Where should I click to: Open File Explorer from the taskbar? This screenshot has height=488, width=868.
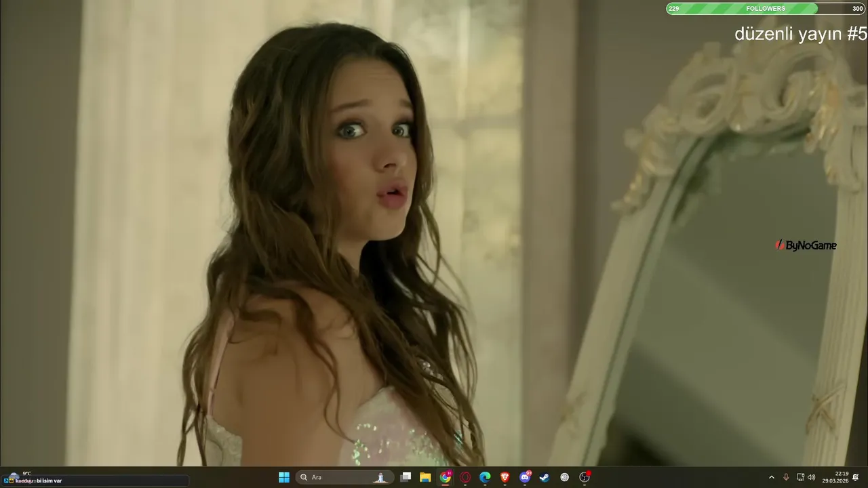point(425,477)
